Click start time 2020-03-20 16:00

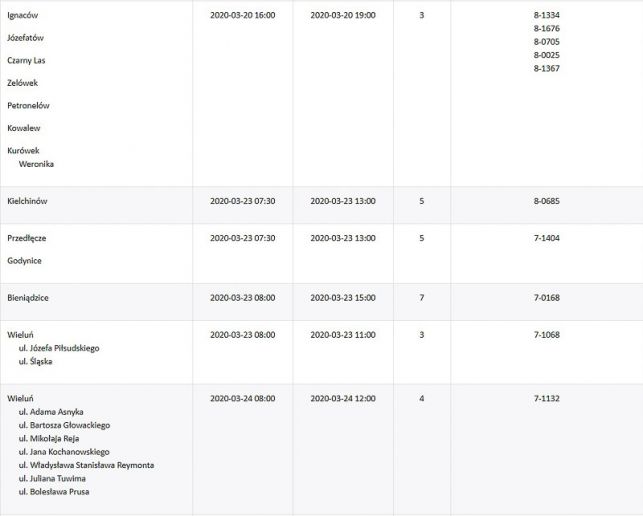[x=243, y=16]
